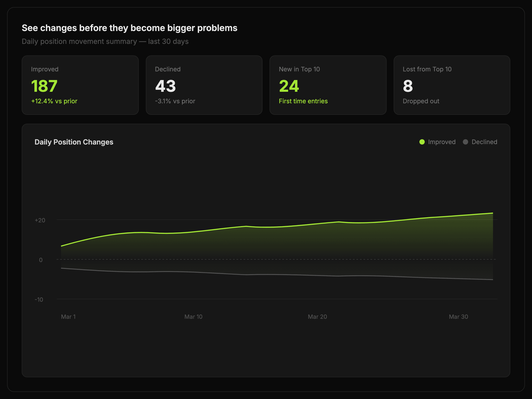Click the First time entries label

[303, 101]
